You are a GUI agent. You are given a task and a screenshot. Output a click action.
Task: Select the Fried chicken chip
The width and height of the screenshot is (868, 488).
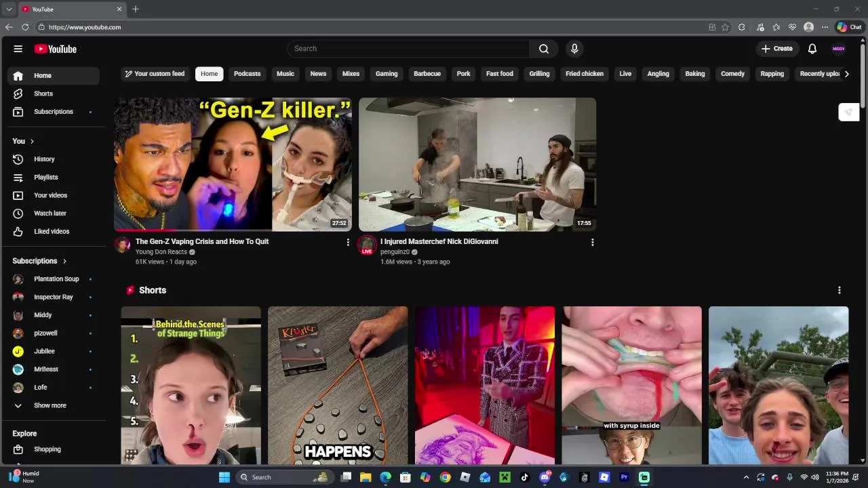[585, 74]
